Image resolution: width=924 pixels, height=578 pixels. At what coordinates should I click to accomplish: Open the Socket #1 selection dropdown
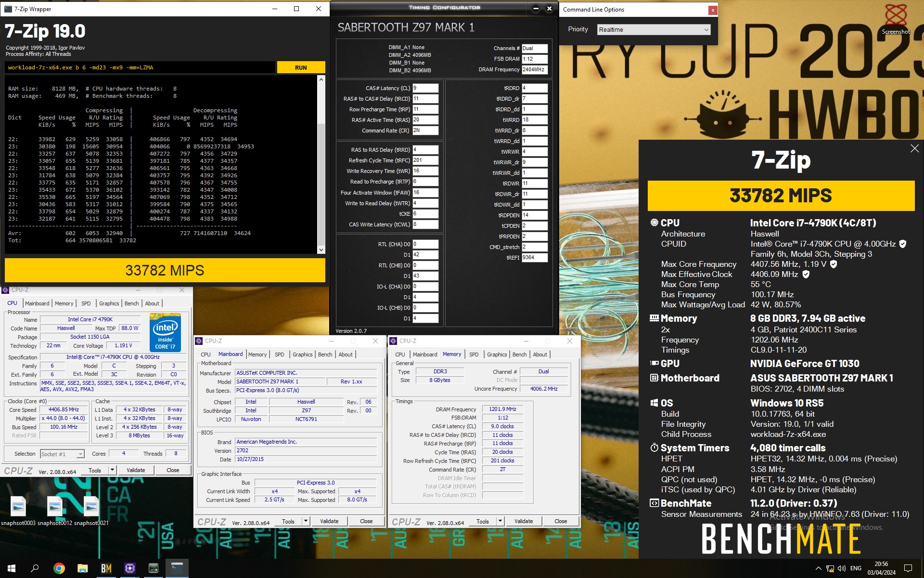coord(63,454)
